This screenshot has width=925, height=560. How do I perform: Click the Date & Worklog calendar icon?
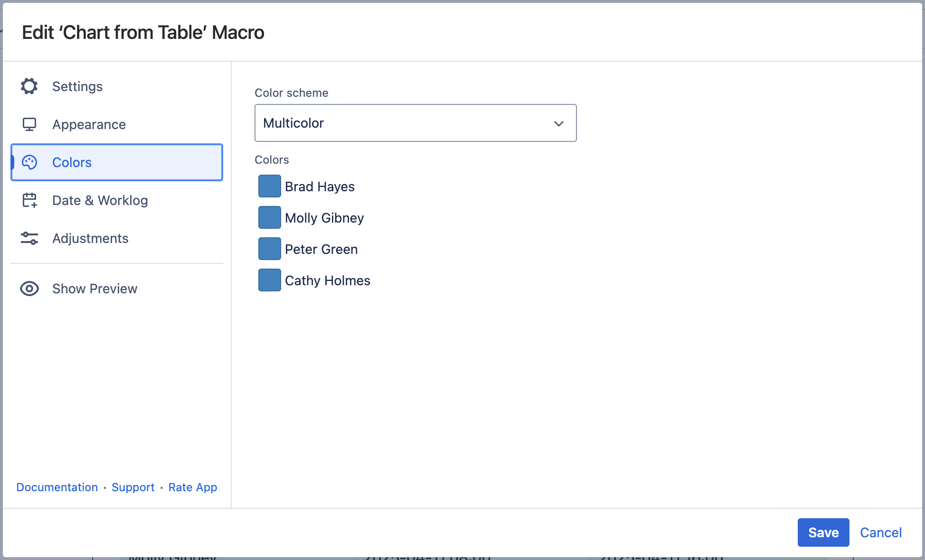point(29,200)
